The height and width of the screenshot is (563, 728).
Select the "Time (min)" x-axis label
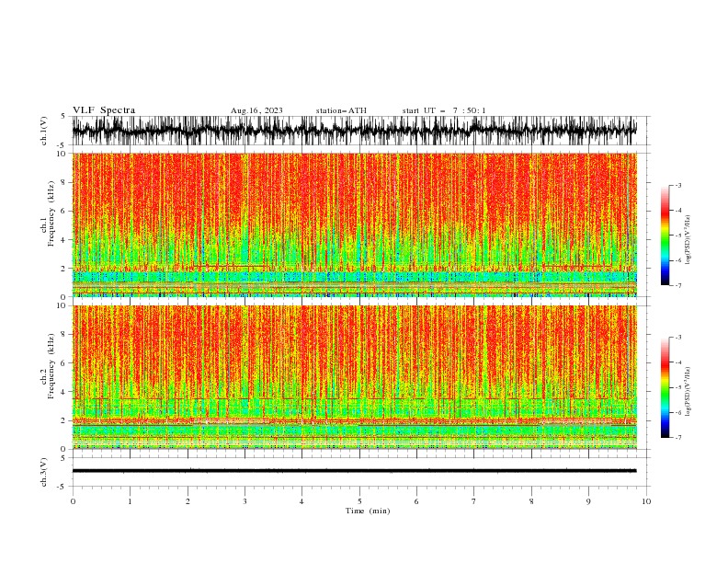coord(368,511)
